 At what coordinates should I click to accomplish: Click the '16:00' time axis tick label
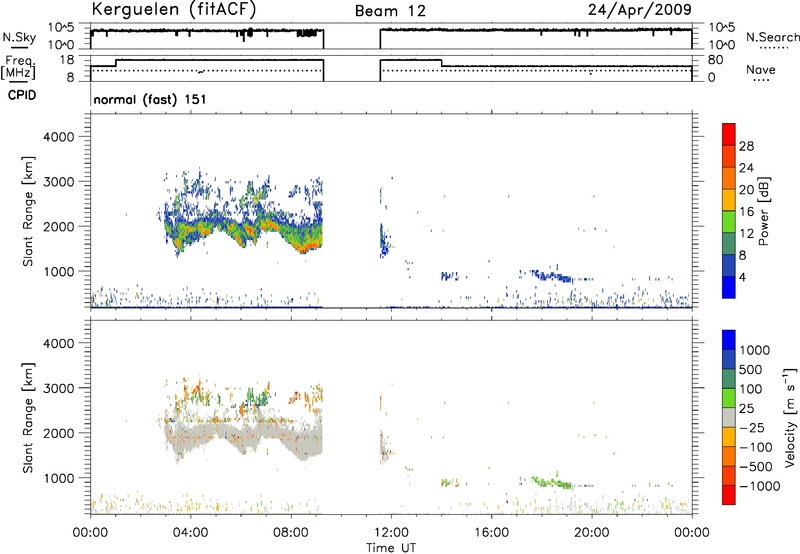coord(492,533)
